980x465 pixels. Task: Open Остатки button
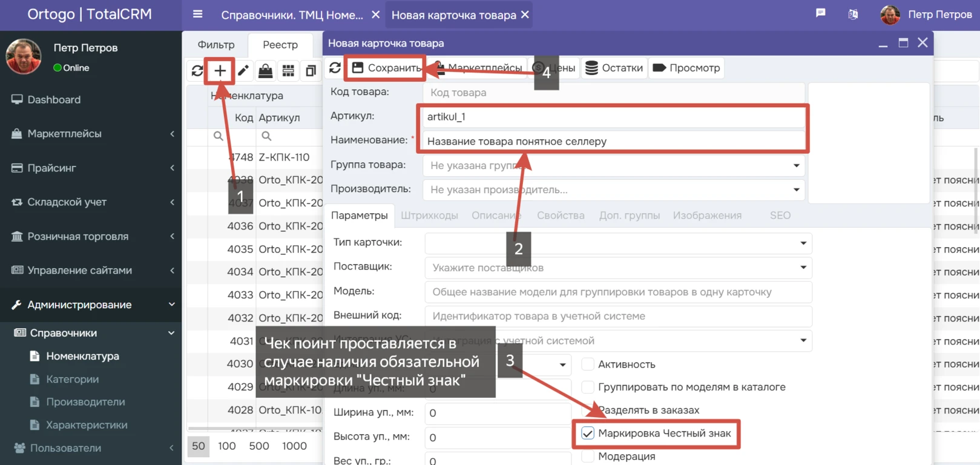pyautogui.click(x=614, y=68)
